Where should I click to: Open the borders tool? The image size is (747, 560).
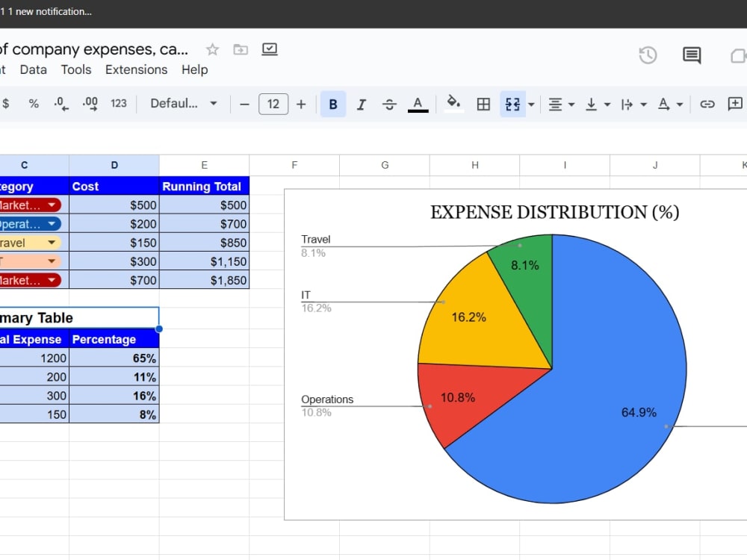(483, 105)
